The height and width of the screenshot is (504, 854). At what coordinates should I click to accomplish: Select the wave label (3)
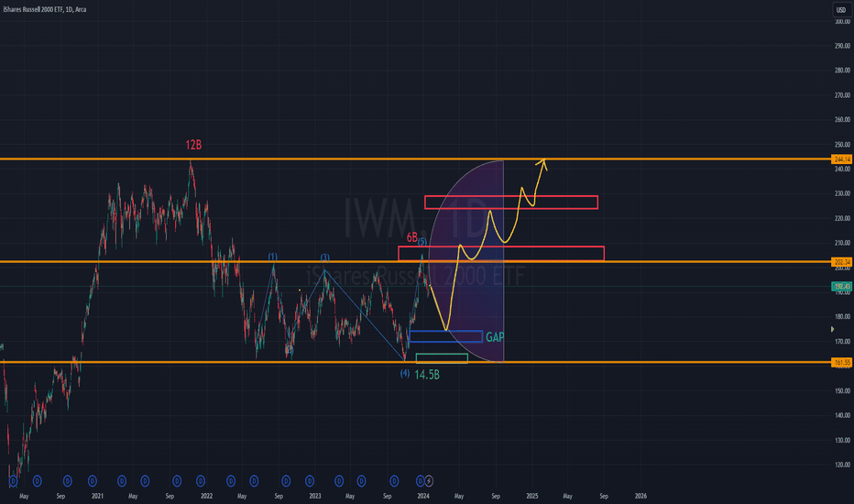pos(324,257)
